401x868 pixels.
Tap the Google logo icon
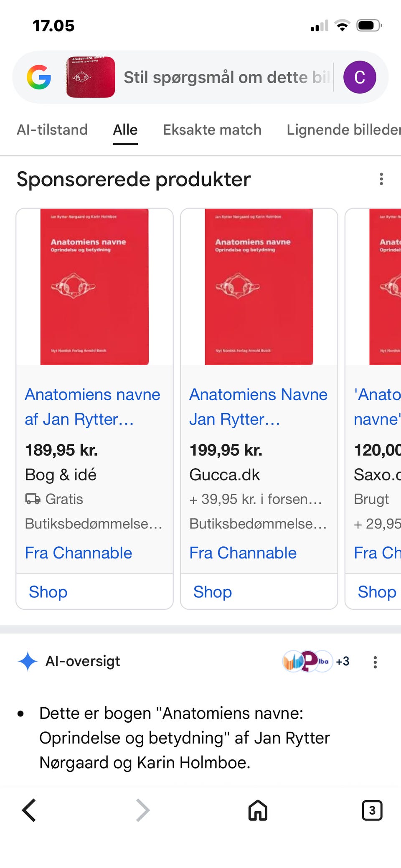[x=39, y=77]
